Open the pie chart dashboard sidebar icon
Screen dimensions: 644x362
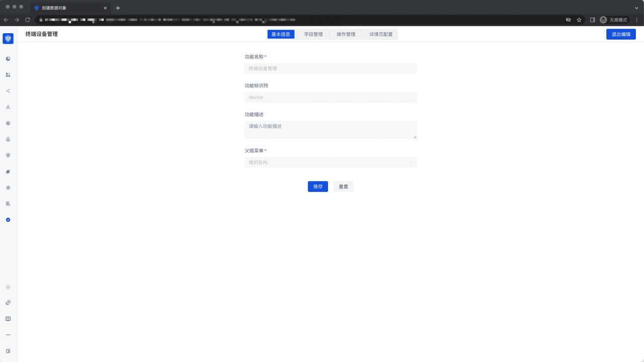tap(8, 59)
